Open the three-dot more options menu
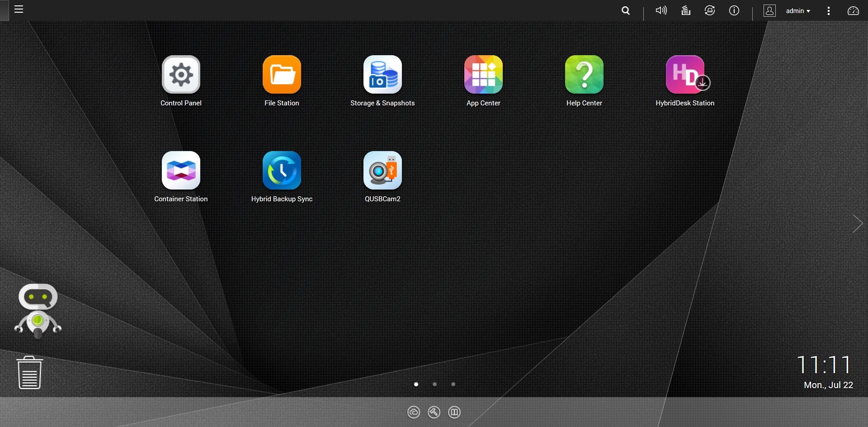Image resolution: width=868 pixels, height=427 pixels. [x=829, y=11]
